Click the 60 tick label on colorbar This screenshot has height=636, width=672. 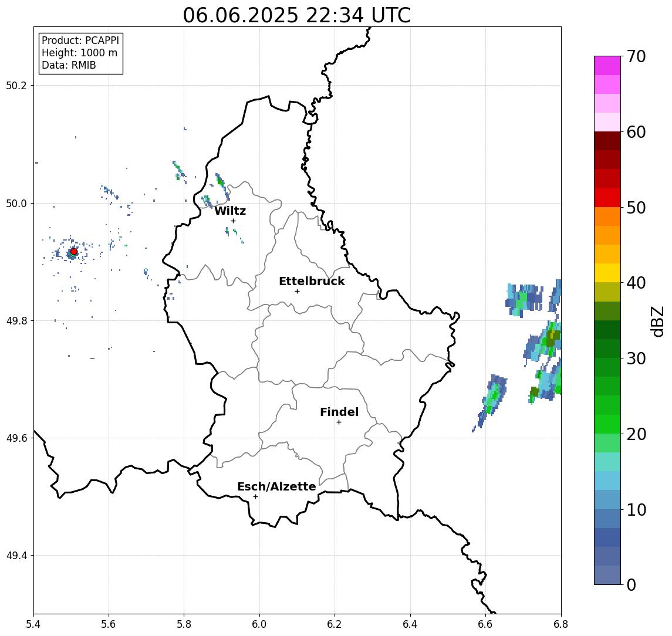click(x=636, y=132)
